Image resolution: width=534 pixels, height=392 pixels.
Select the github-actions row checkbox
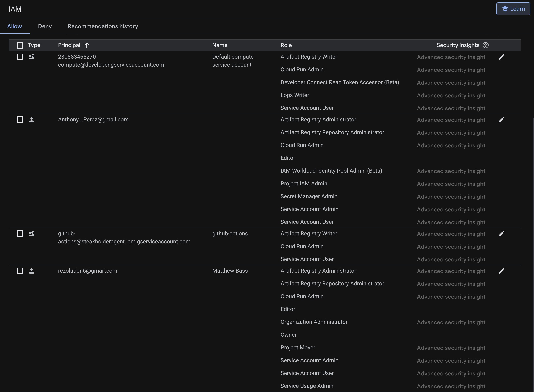20,234
